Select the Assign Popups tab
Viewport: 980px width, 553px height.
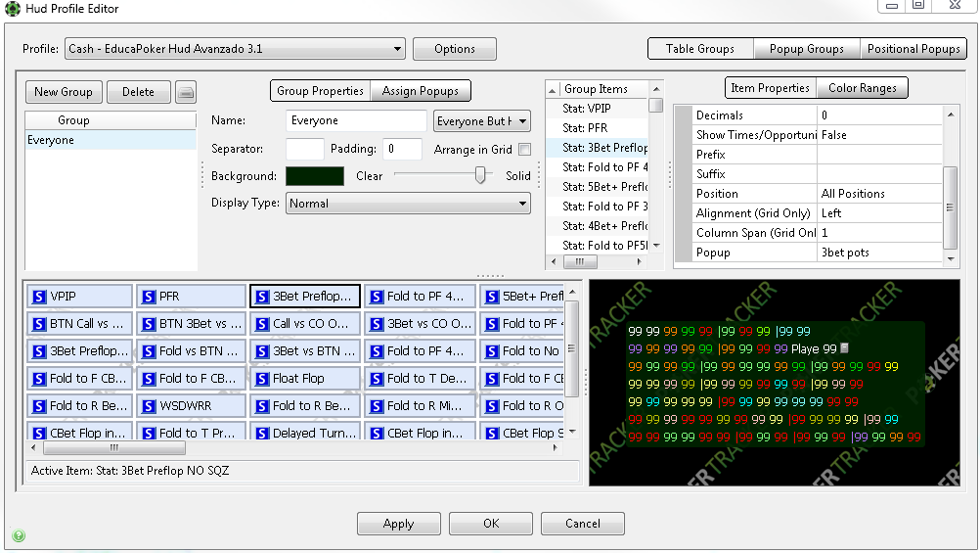(x=420, y=91)
